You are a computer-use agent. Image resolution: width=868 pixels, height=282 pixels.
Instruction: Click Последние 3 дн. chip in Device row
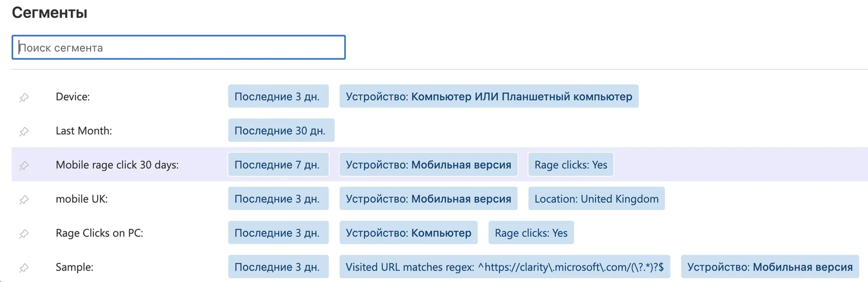pos(278,96)
